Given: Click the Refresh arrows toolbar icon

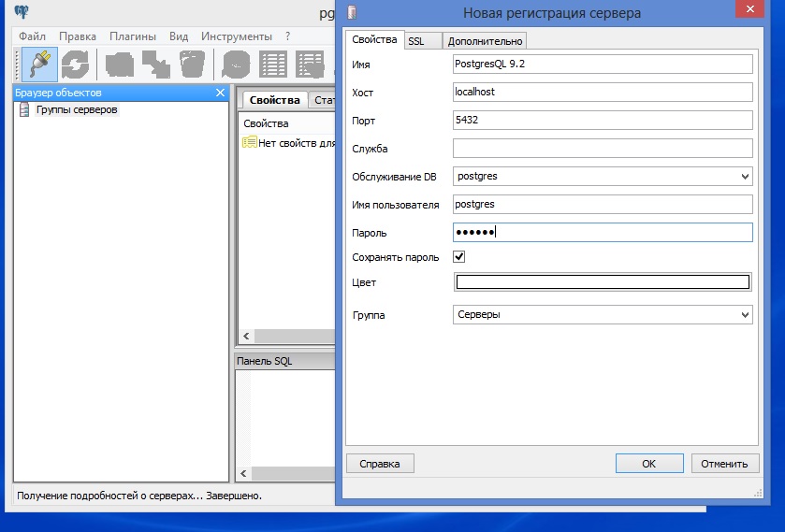Looking at the screenshot, I should point(76,64).
